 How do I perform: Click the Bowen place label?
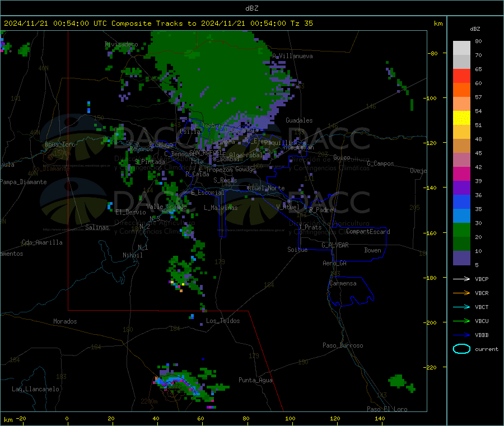372,250
